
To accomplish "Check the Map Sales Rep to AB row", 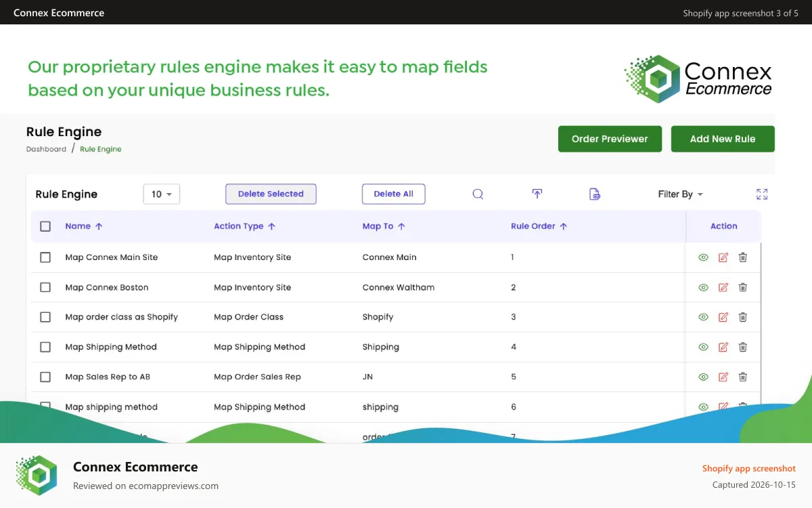I will (45, 377).
